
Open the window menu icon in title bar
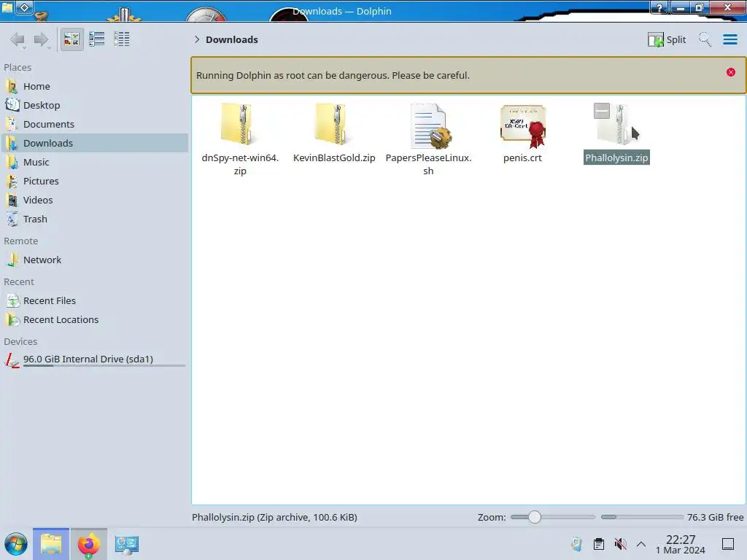click(x=7, y=7)
